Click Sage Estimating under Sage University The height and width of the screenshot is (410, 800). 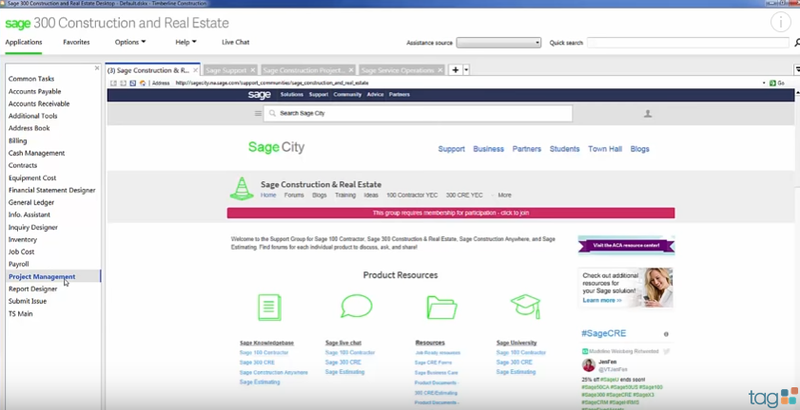pos(516,372)
